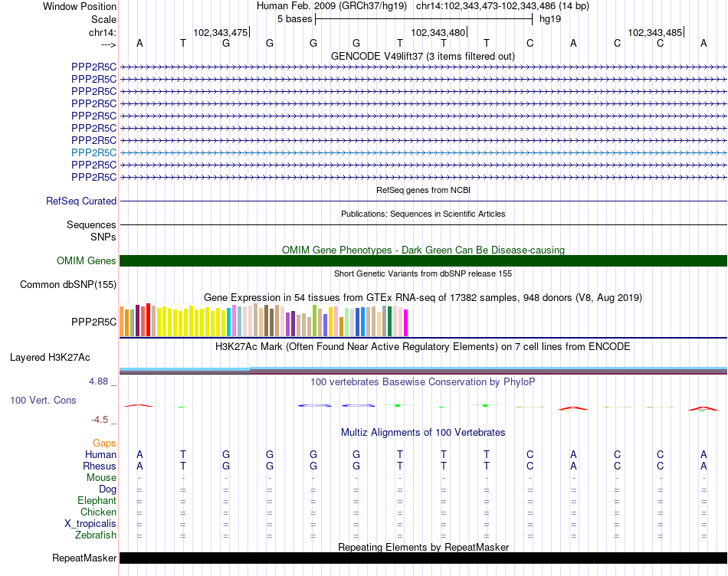The height and width of the screenshot is (576, 728).
Task: Select the light blue PPP2R5C transcript label
Action: click(x=93, y=152)
